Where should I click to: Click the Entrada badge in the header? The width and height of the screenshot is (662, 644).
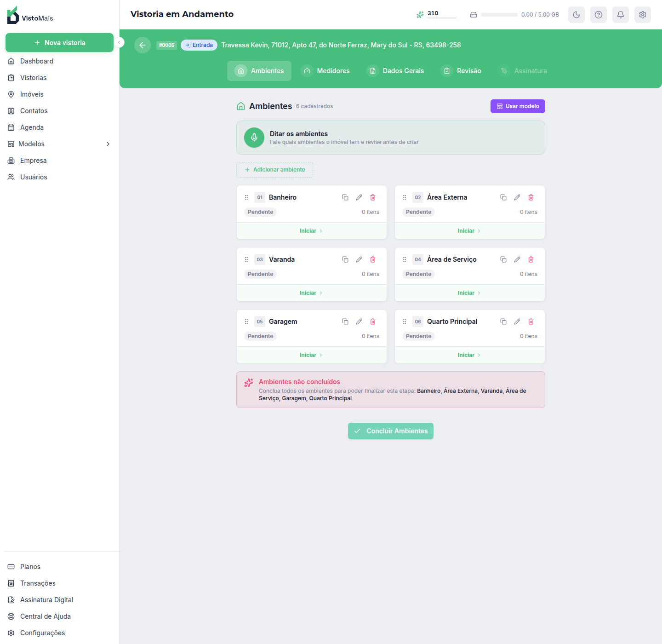(199, 45)
